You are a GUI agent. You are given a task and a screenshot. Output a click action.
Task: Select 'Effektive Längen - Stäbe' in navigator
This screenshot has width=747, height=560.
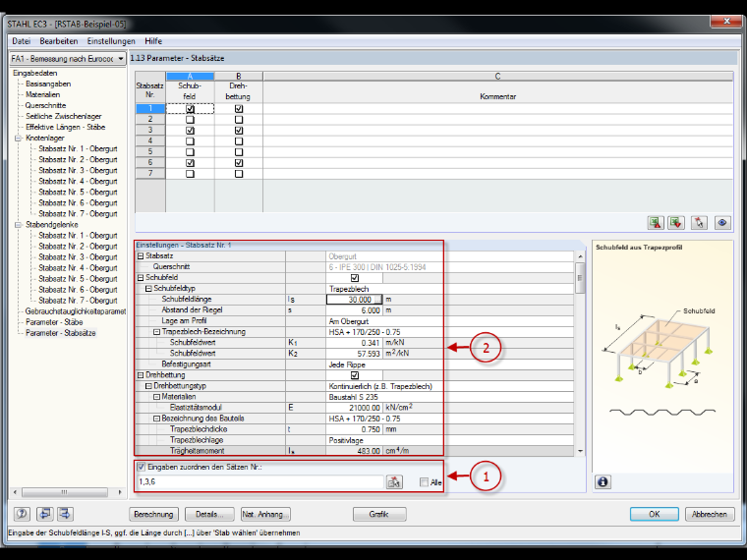[x=65, y=128]
